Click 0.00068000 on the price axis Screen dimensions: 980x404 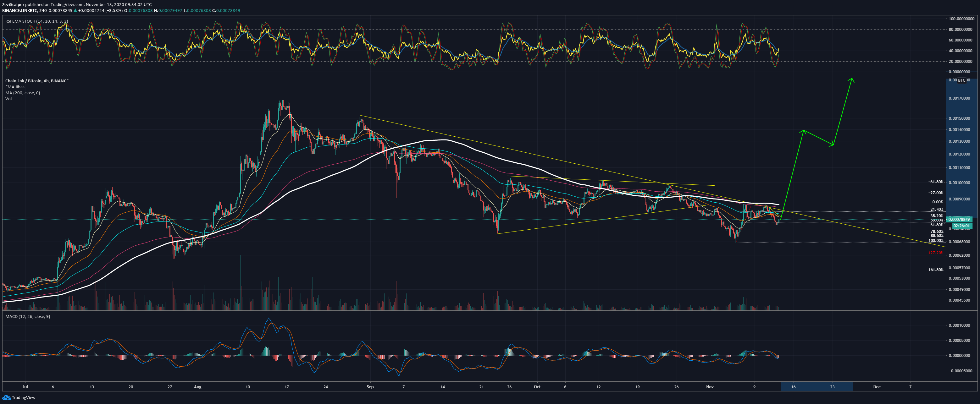point(960,242)
